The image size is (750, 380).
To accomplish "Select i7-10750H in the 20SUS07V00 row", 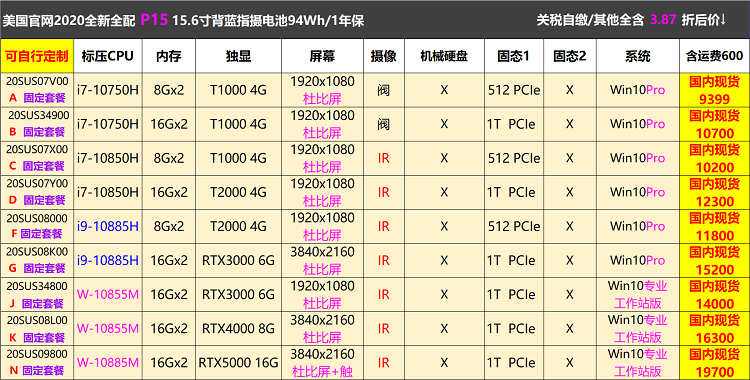I will coord(108,90).
